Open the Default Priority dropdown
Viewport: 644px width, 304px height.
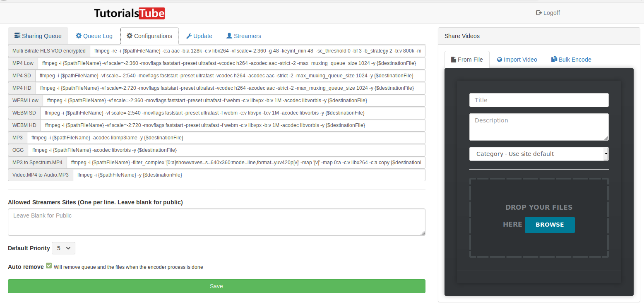tap(63, 248)
